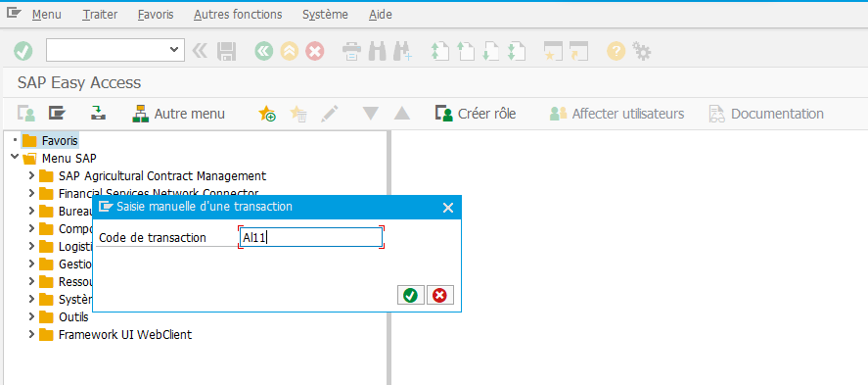Click the green Back button icon
The image size is (868, 385).
tap(264, 52)
